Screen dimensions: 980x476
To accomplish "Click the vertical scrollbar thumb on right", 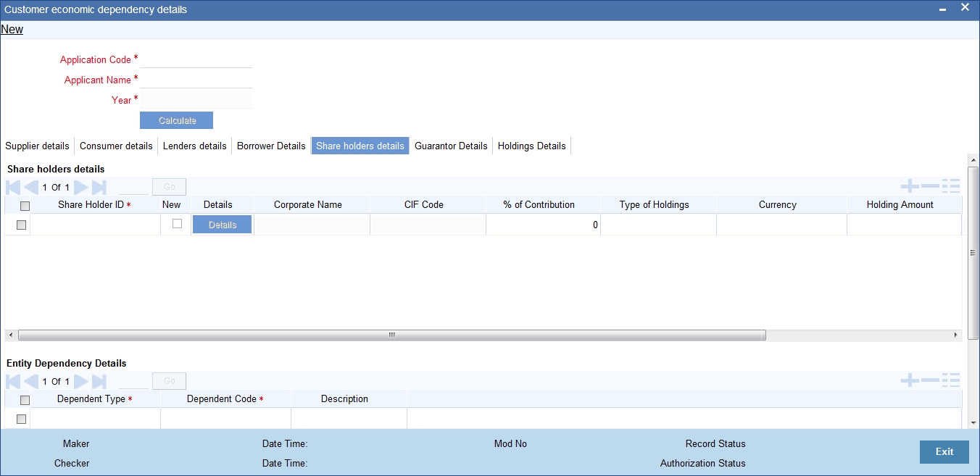I will tap(973, 253).
